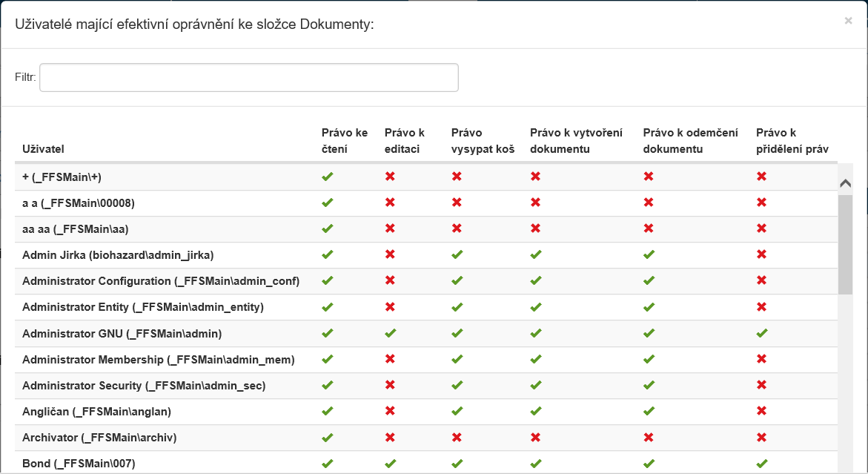Click the Právo k přidělení práv header
The height and width of the screenshot is (474, 868).
[792, 141]
